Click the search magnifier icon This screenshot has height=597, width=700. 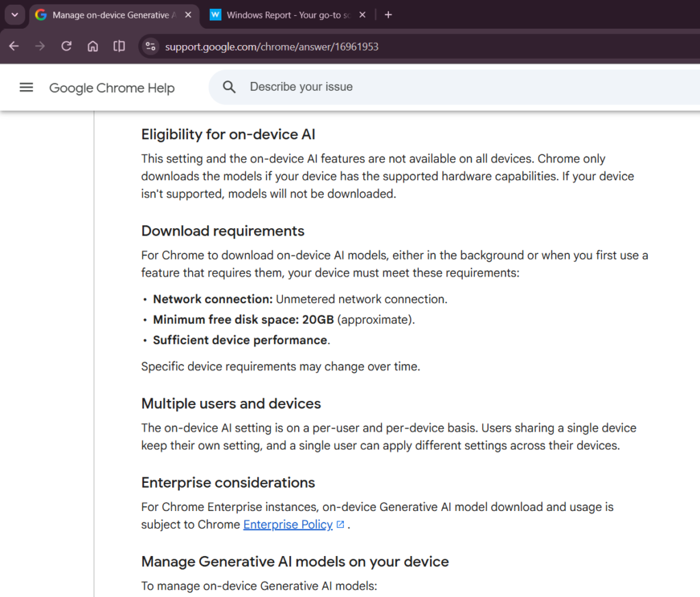[229, 87]
